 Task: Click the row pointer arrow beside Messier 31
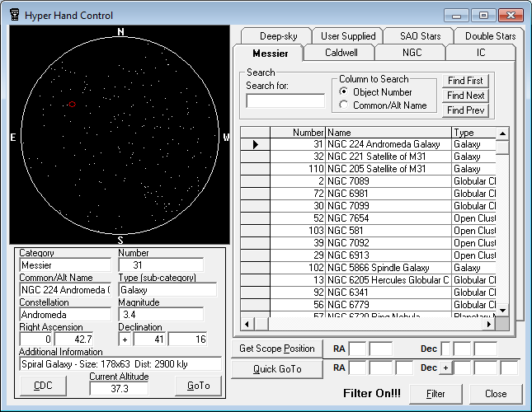tap(256, 144)
